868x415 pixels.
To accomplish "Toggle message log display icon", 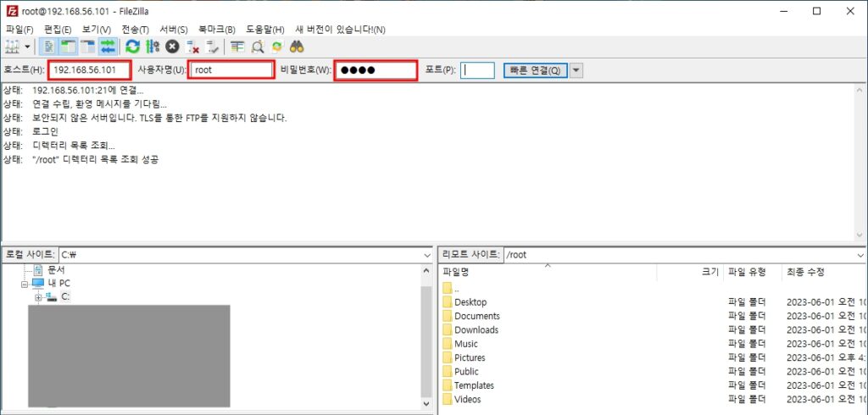I will click(x=49, y=47).
